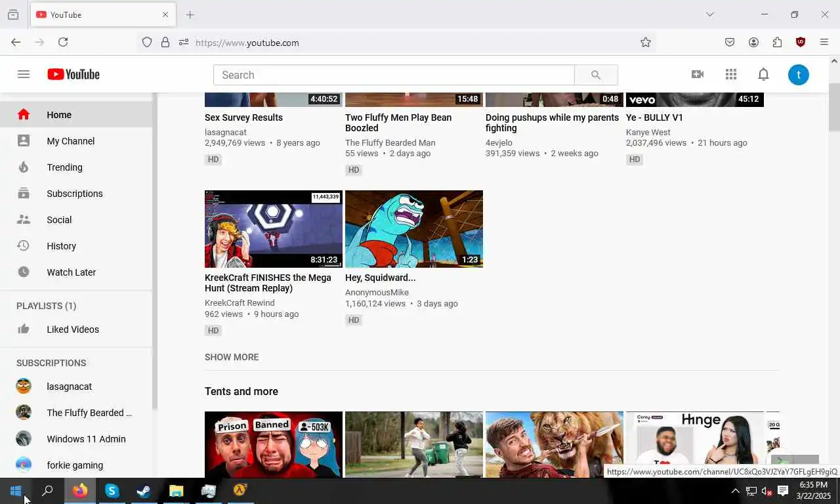Screen dimensions: 840x504
Task: Open the Prison Banned thumbnail
Action: point(274,444)
